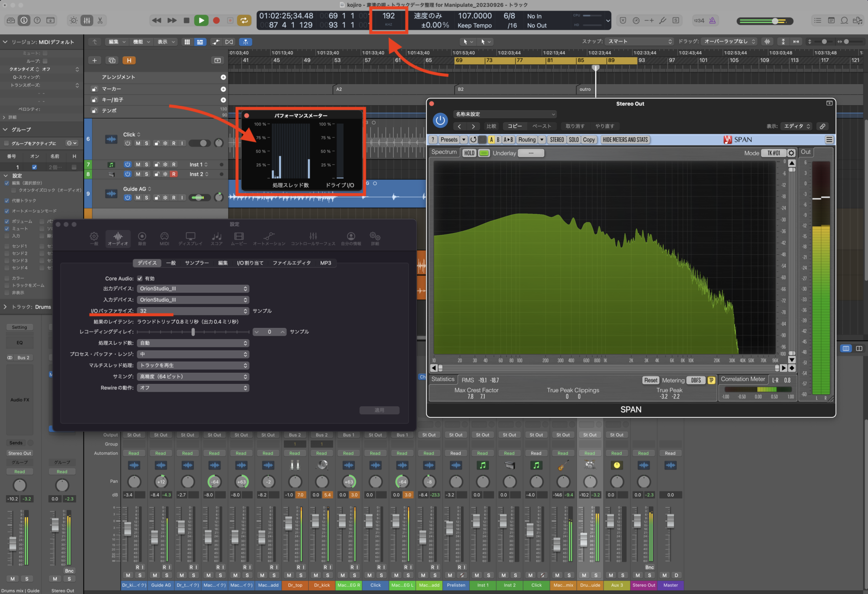The height and width of the screenshot is (594, 868).
Task: Open SPAN 名称未設定 preset dropdown
Action: click(505, 114)
